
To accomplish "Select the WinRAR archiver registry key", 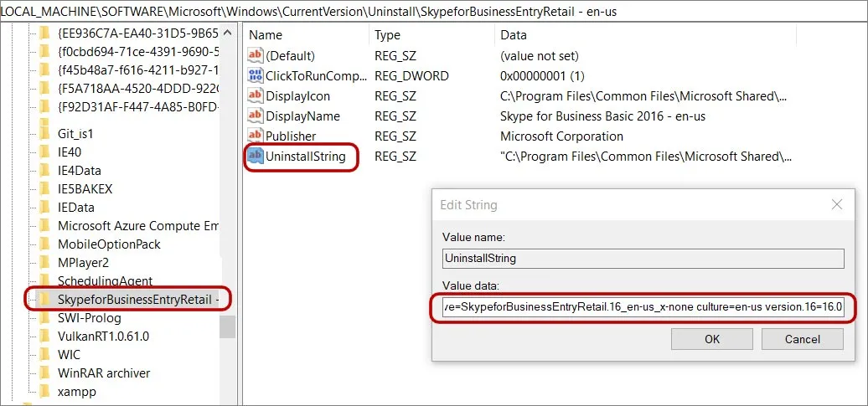I will tap(104, 373).
